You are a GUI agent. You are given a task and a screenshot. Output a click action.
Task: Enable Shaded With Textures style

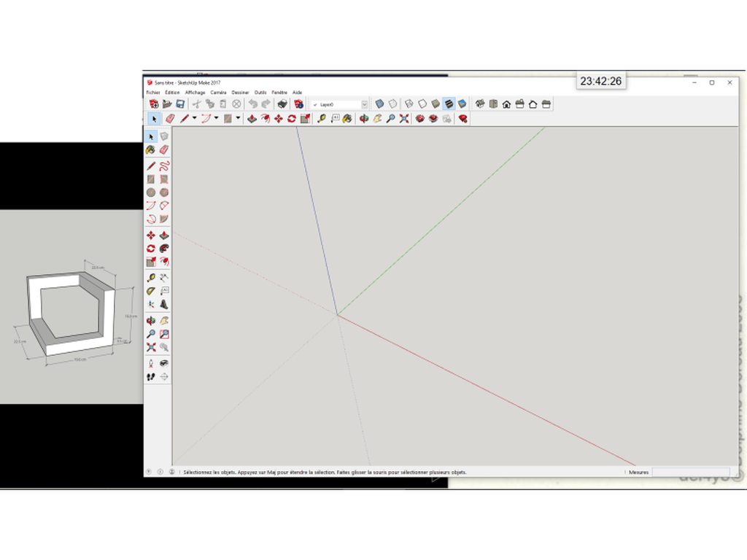tap(449, 104)
